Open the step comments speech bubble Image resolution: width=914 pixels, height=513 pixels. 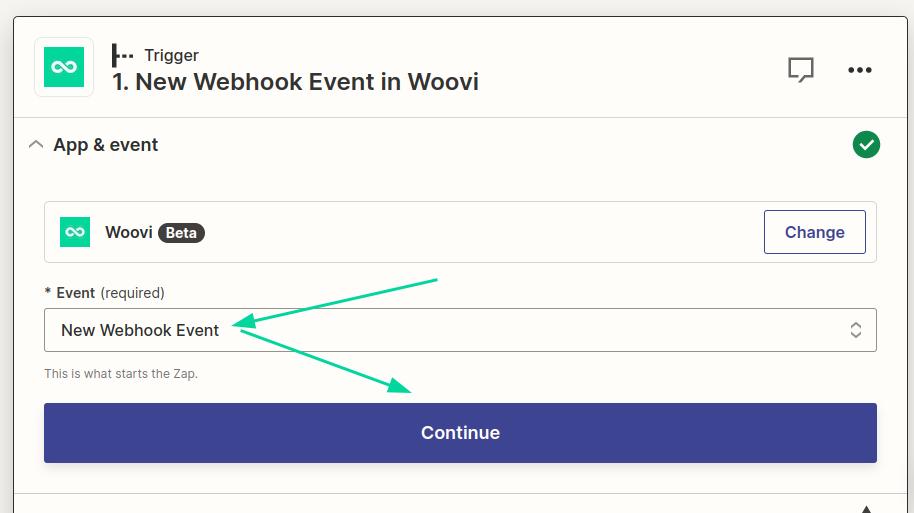800,69
